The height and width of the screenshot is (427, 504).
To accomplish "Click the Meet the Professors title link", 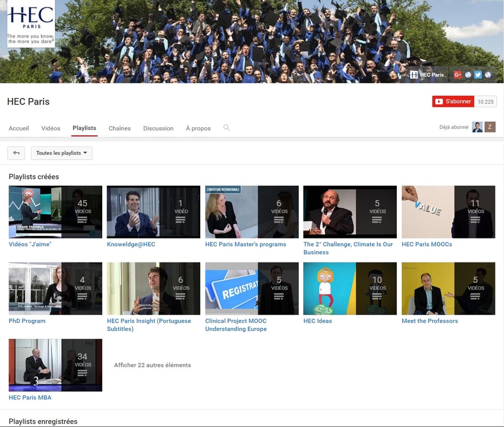I will tap(430, 321).
